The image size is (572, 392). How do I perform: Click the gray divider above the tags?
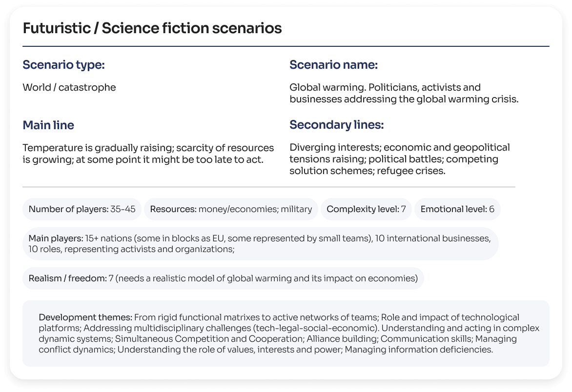[268, 187]
